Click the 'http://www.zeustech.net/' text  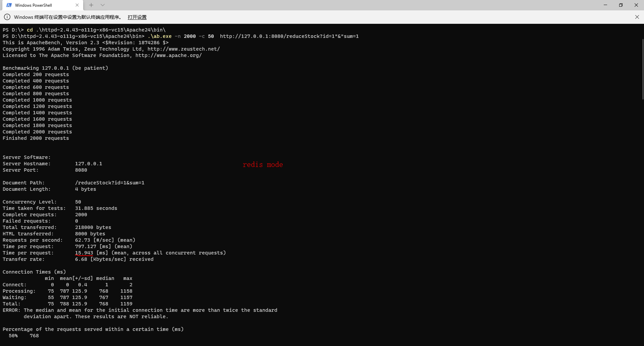point(184,49)
